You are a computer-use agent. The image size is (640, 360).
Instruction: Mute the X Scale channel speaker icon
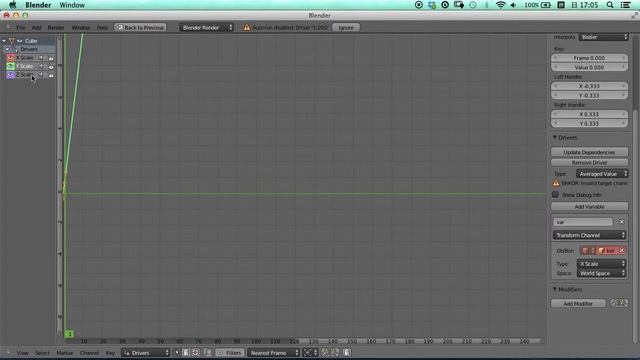41,58
